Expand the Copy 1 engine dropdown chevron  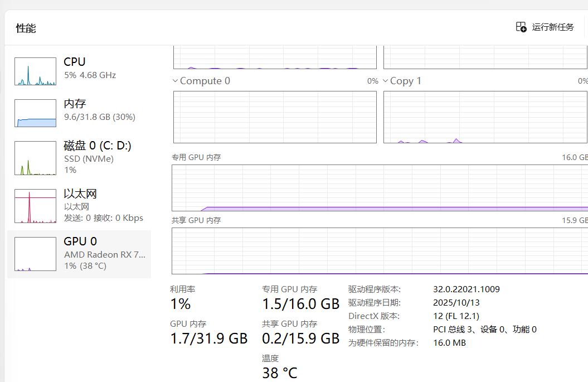pos(386,81)
